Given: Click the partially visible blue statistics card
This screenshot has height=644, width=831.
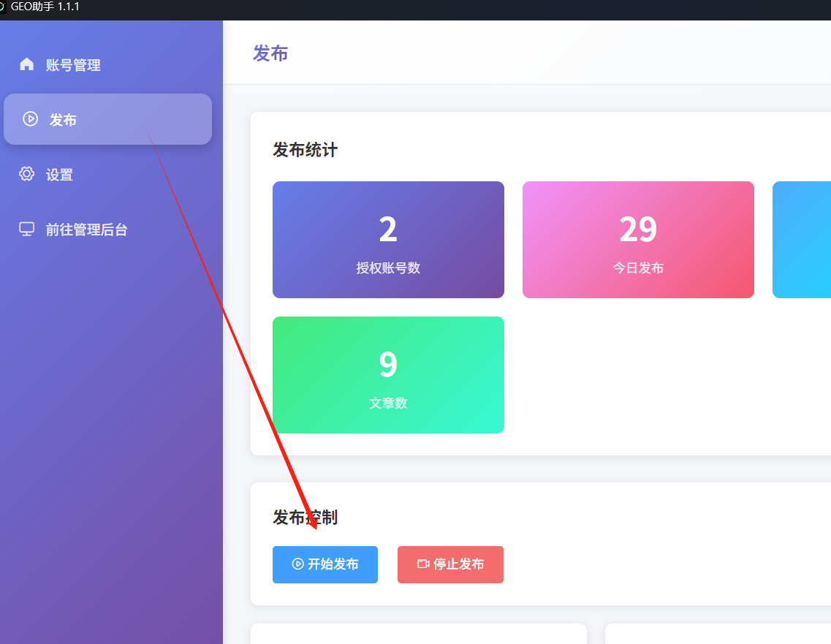Looking at the screenshot, I should [802, 240].
